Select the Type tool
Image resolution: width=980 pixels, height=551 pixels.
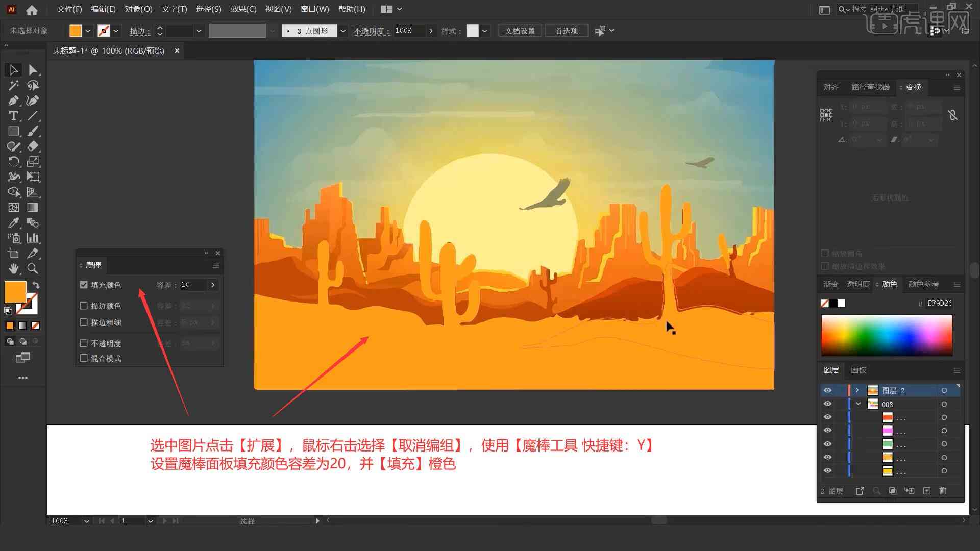click(x=13, y=116)
